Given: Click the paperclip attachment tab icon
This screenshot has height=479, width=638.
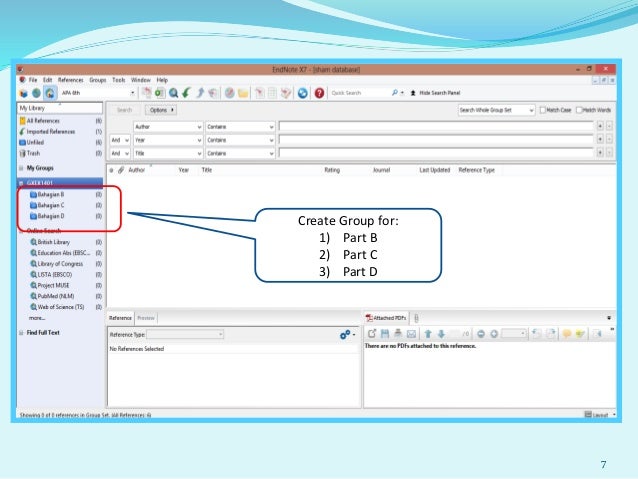Looking at the screenshot, I should tap(416, 318).
